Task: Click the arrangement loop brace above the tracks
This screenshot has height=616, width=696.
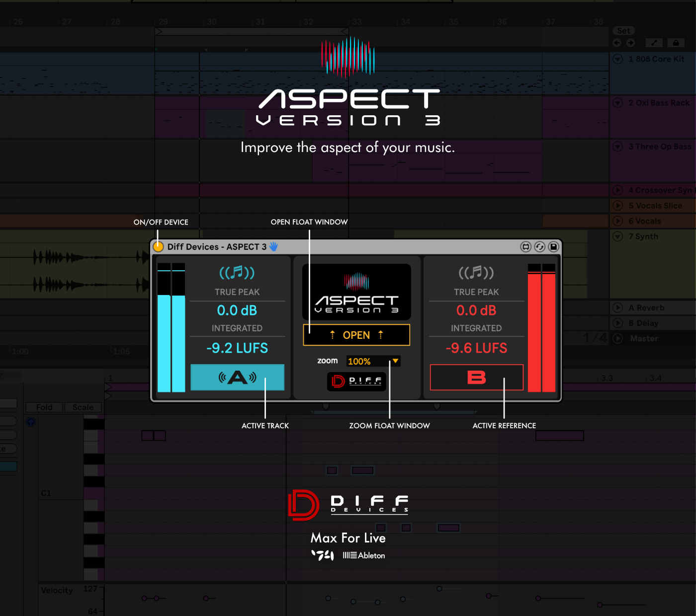Action: tap(252, 32)
